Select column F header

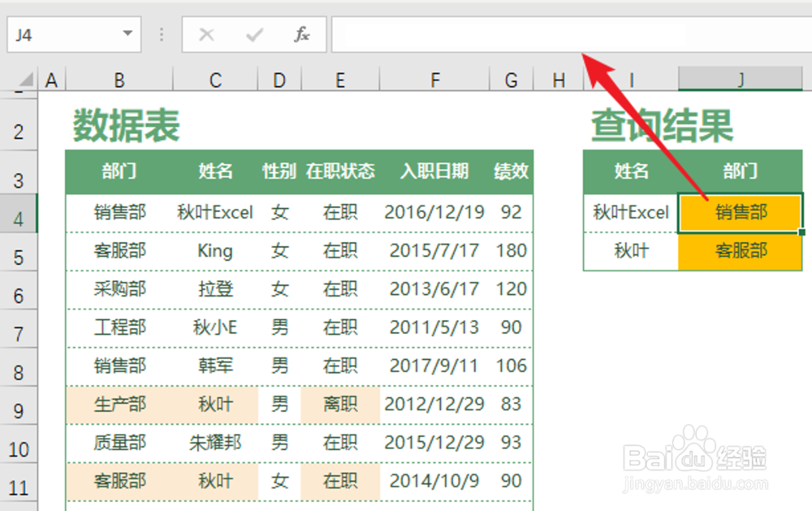tap(435, 80)
